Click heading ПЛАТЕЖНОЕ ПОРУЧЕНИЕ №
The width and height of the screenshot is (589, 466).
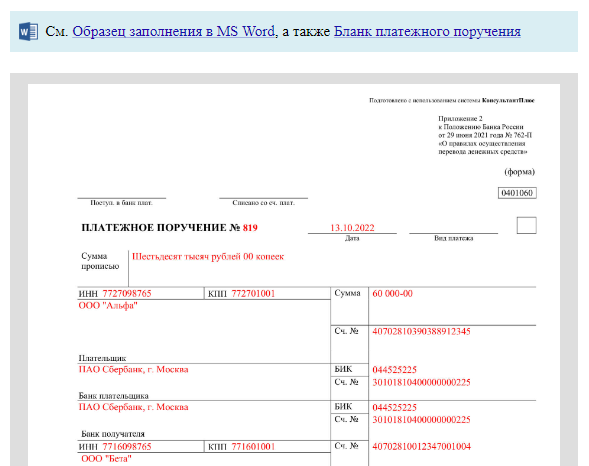coord(160,228)
